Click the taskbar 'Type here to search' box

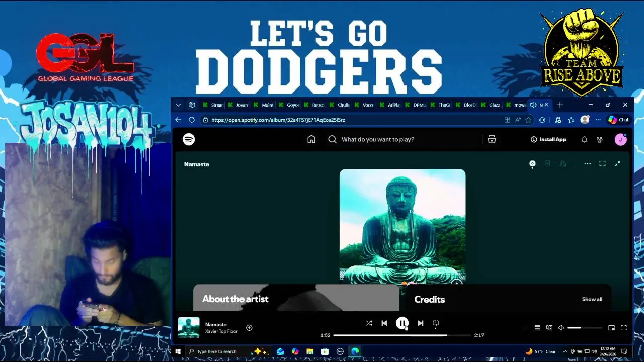227,351
